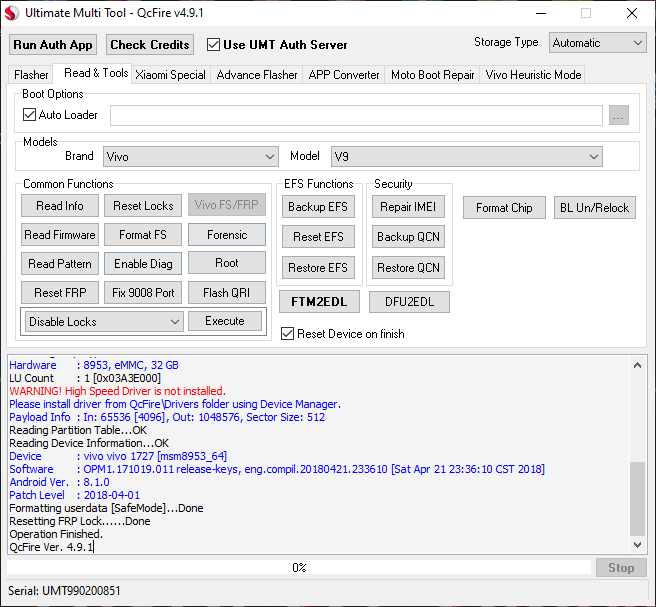This screenshot has height=607, width=656.
Task: Click the Format FS button
Action: point(143,235)
